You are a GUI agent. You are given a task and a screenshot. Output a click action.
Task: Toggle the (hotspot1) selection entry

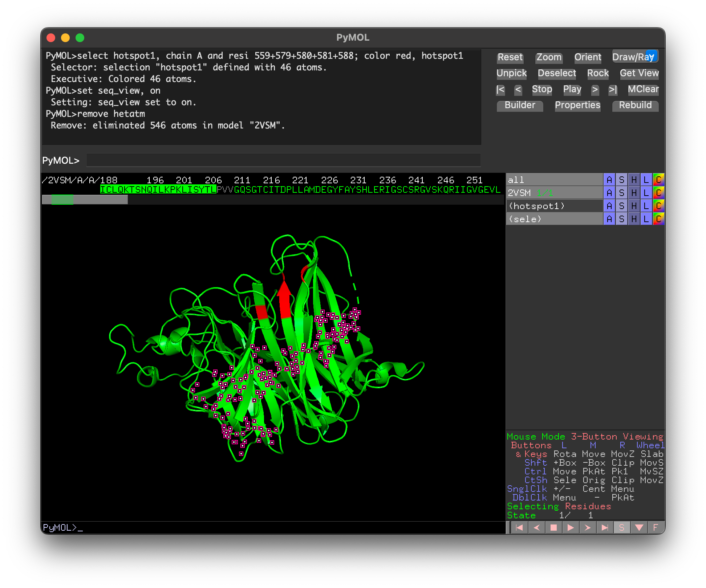coord(536,206)
